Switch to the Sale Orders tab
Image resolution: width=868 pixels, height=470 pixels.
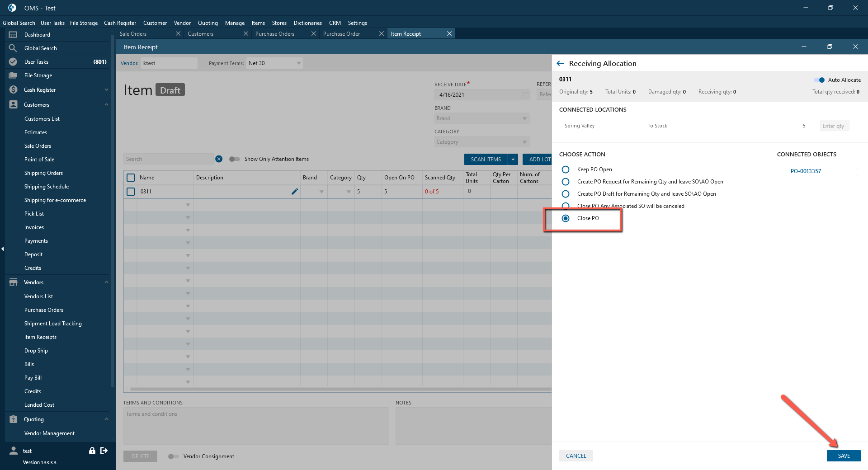click(x=133, y=34)
